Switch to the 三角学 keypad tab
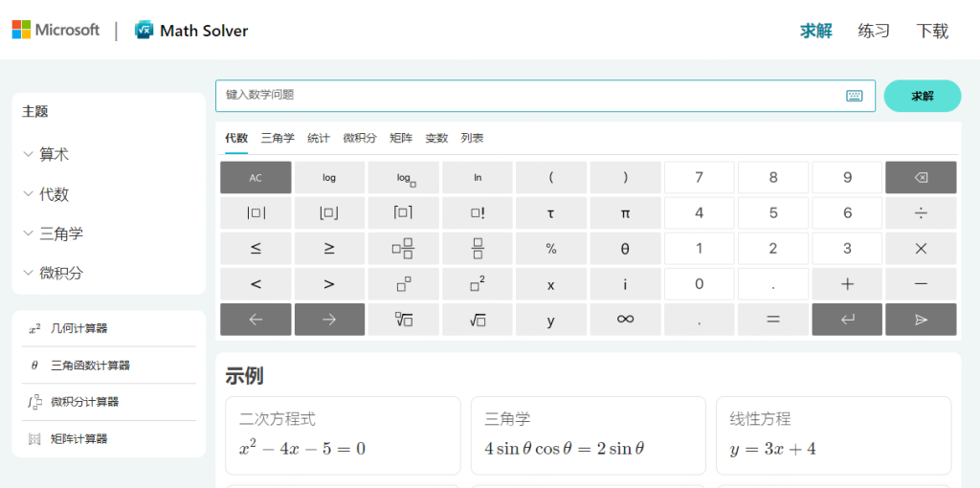Viewport: 980px width, 488px height. click(x=278, y=139)
